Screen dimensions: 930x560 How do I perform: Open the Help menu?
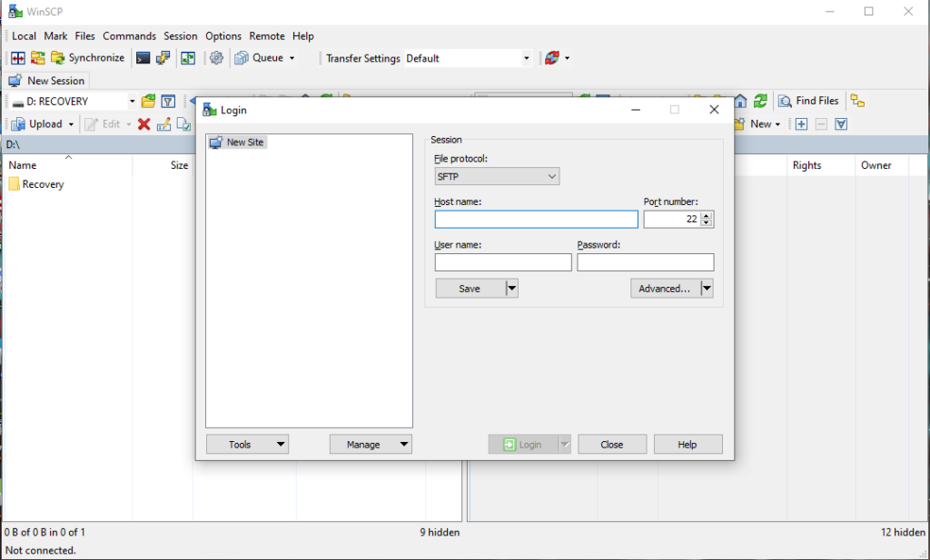tap(303, 36)
